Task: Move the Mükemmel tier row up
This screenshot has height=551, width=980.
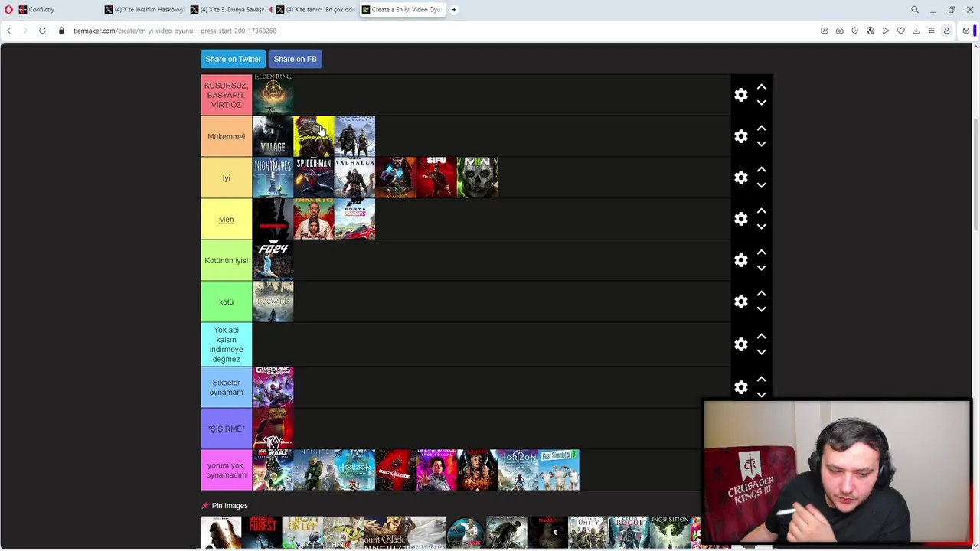Action: click(761, 129)
